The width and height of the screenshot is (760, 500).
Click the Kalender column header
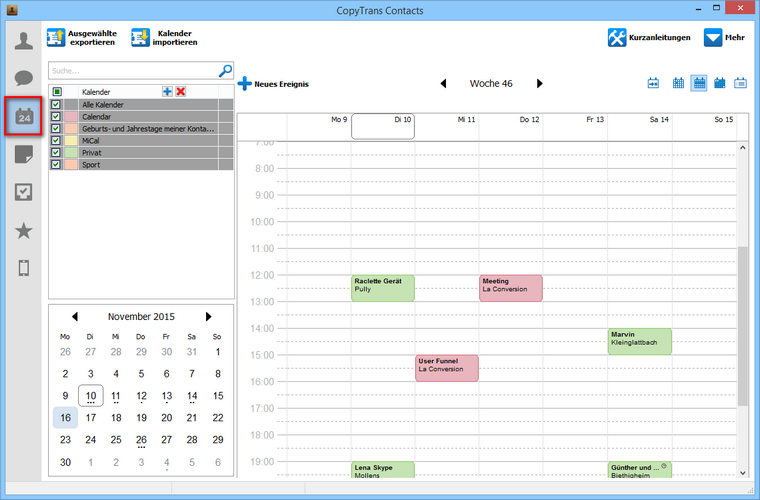coord(96,92)
